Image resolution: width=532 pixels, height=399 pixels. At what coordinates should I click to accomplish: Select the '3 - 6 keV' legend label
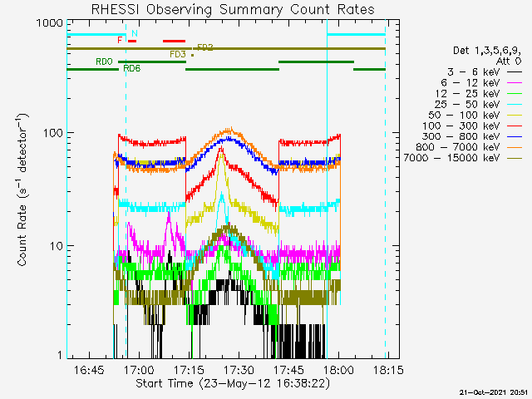(474, 72)
